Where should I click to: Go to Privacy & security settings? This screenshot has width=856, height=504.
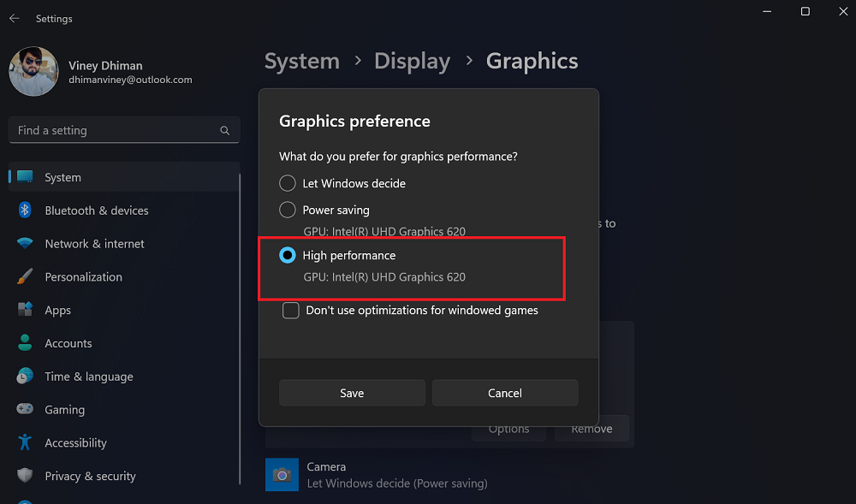point(124,476)
